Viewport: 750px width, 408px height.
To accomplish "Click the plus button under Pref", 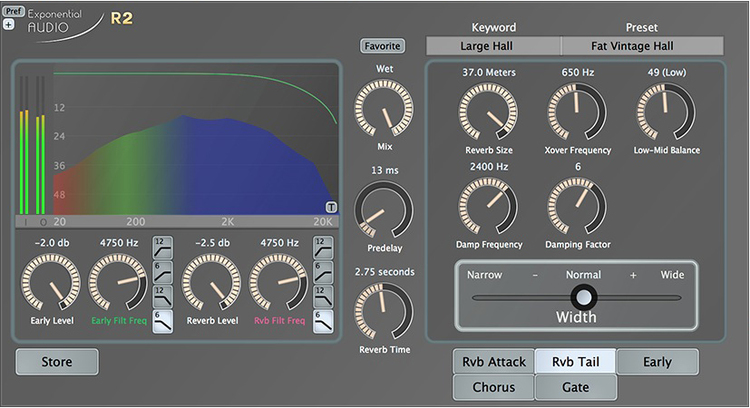I will click(9, 24).
